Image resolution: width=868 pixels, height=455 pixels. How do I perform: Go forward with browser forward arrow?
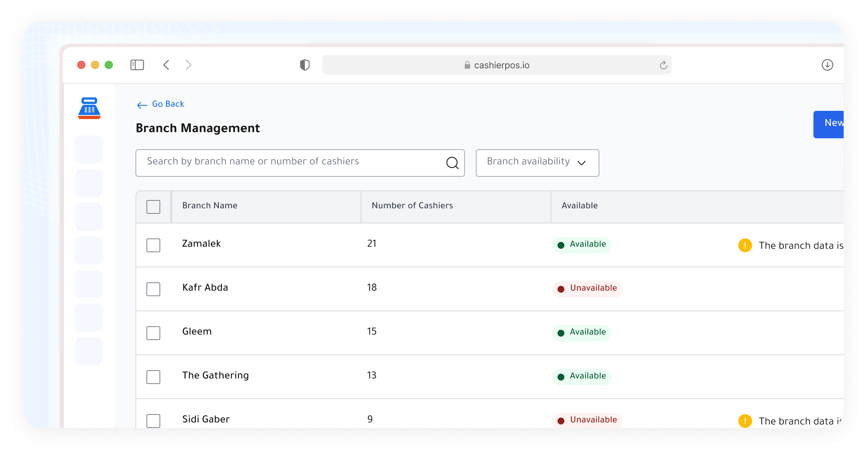click(x=188, y=65)
